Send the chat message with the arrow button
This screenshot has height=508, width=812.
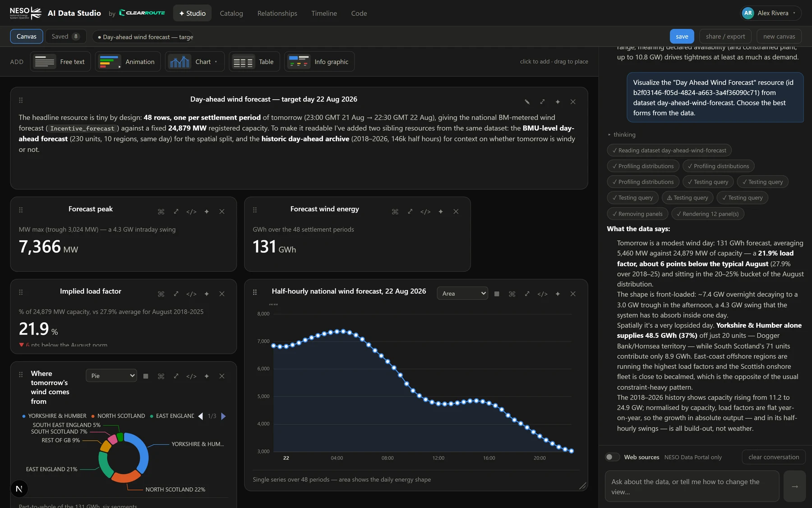(794, 486)
